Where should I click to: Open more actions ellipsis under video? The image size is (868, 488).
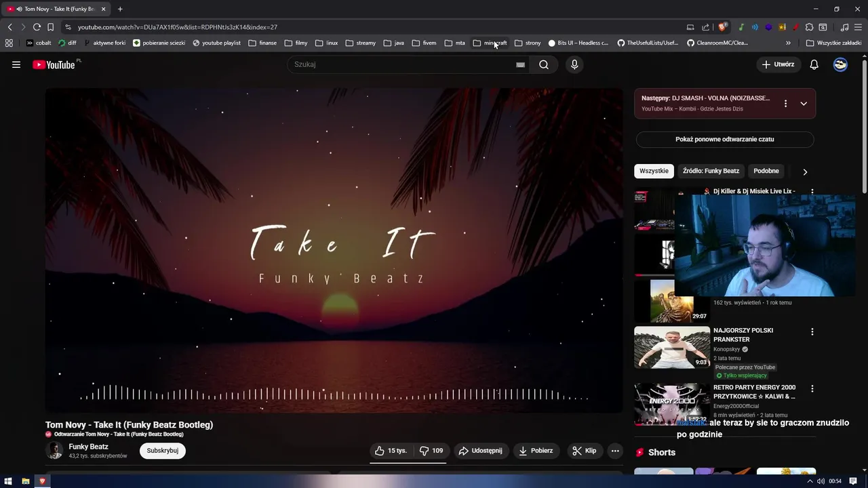click(615, 451)
